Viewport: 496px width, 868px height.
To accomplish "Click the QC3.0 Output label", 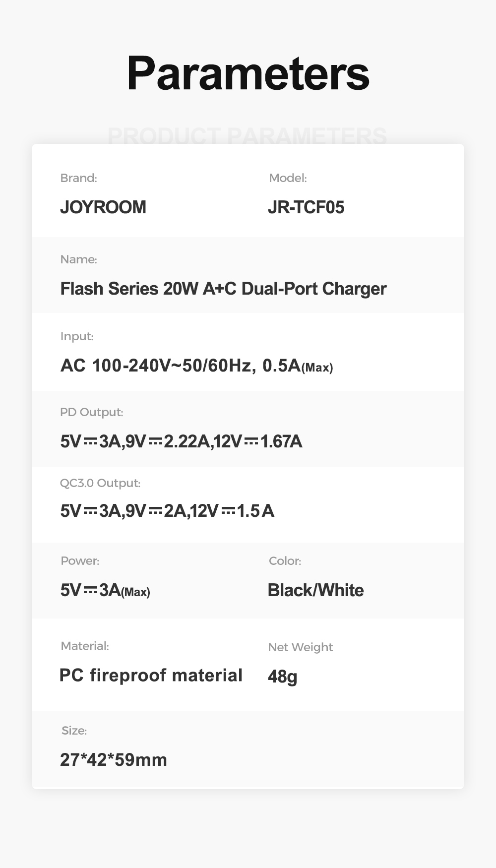I will [100, 483].
